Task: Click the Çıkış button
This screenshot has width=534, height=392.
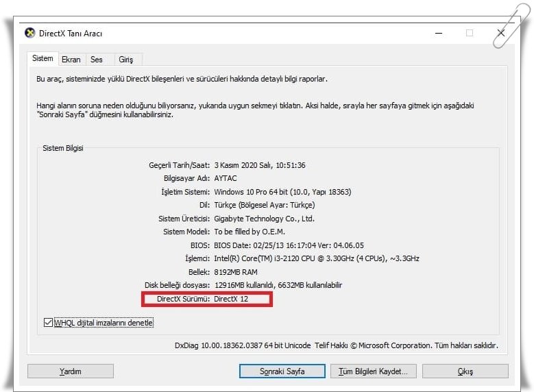Action: point(465,371)
